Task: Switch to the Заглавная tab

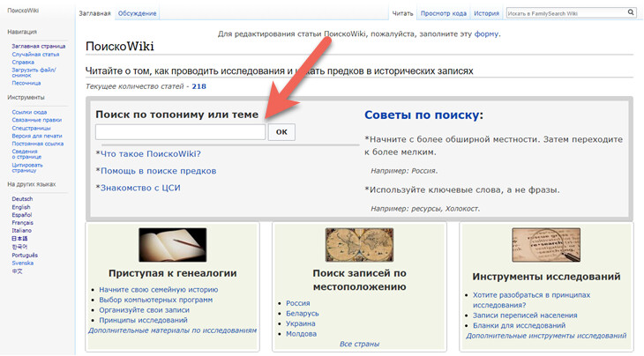Action: pos(95,13)
